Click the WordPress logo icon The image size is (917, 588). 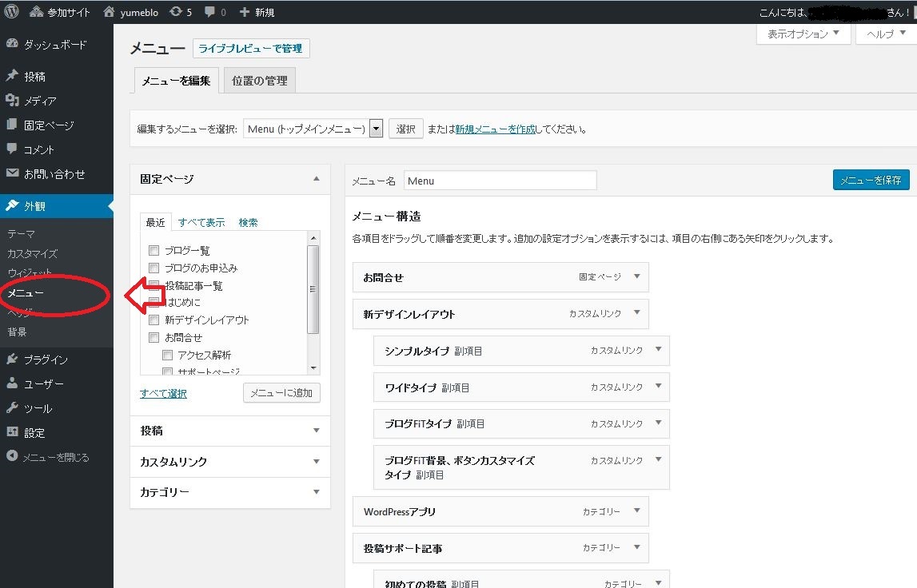tap(11, 11)
